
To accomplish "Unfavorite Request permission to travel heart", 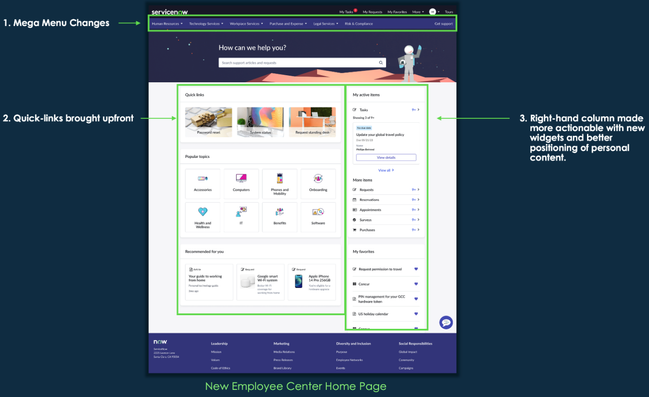I will tap(416, 269).
